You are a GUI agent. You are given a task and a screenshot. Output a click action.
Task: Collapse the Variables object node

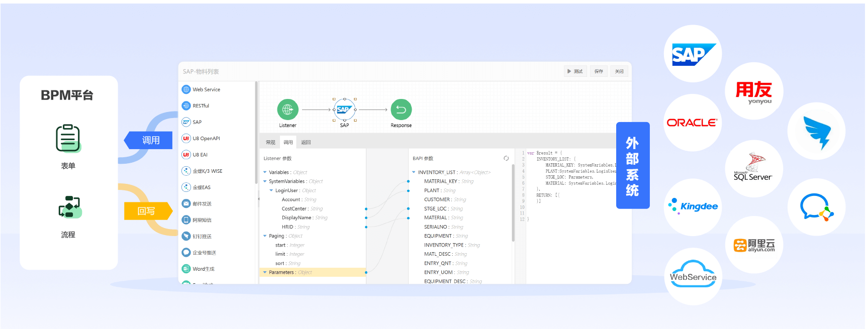(x=265, y=172)
